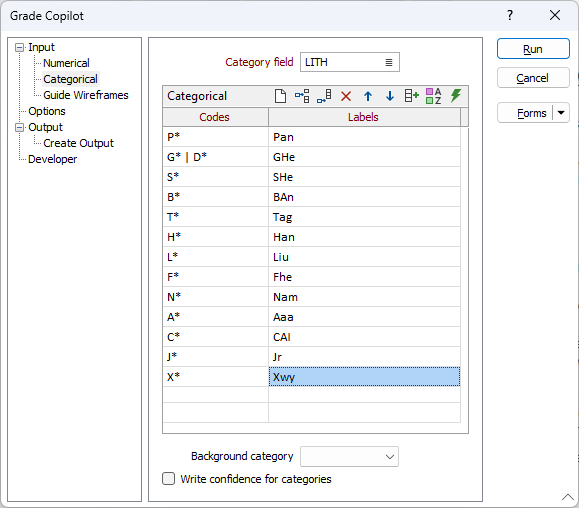Click the green lightning auto-fill icon

456,96
